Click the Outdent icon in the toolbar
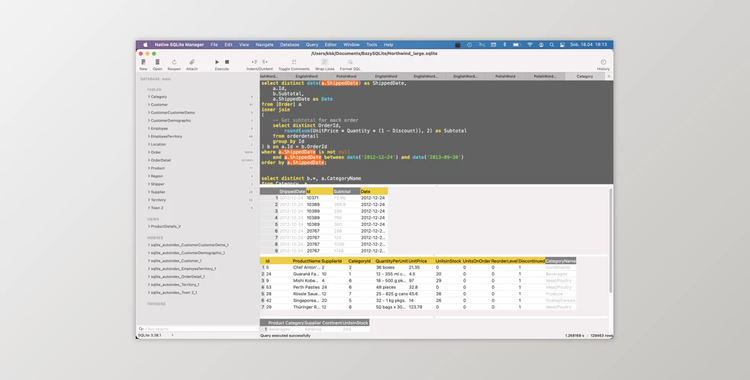This screenshot has height=380, width=750. click(x=265, y=62)
